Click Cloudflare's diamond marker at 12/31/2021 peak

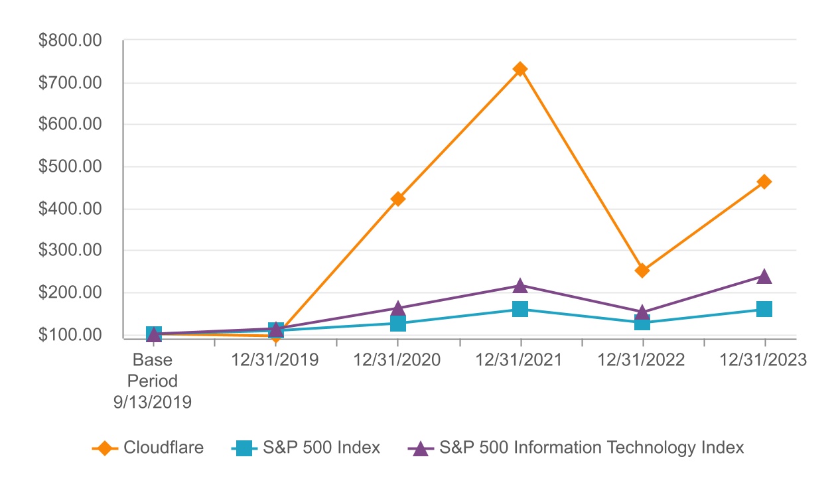[520, 69]
